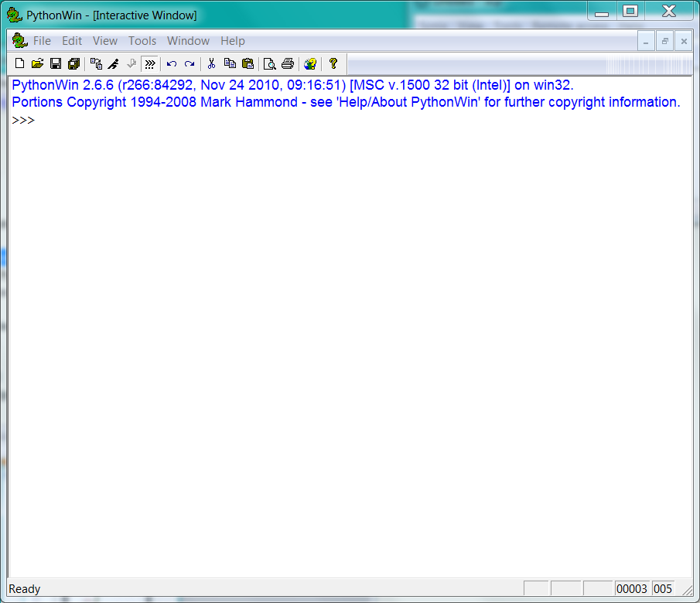Click the yellow question mark Help icon
This screenshot has height=603, width=700.
[x=333, y=63]
